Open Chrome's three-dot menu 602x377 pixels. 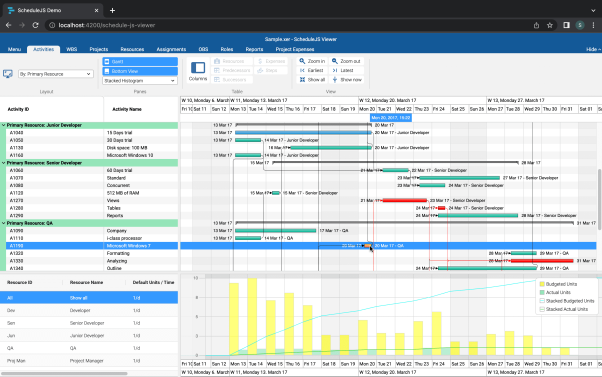tap(593, 25)
